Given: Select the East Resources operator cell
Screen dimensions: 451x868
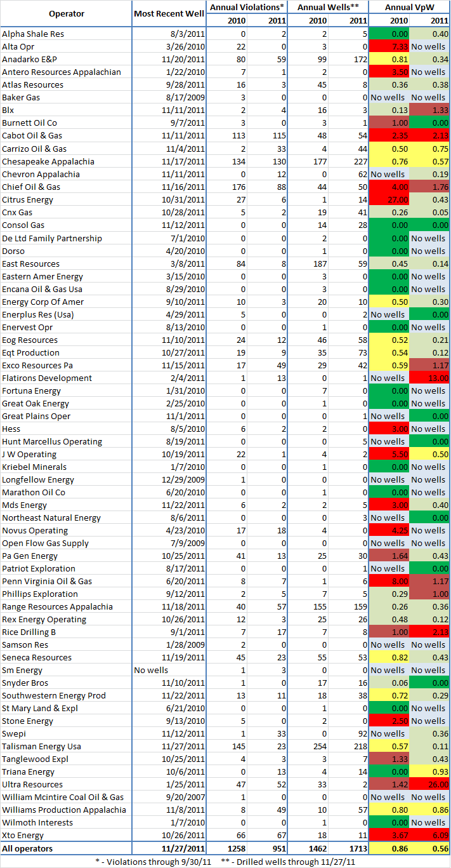Looking at the screenshot, I should [x=66, y=264].
